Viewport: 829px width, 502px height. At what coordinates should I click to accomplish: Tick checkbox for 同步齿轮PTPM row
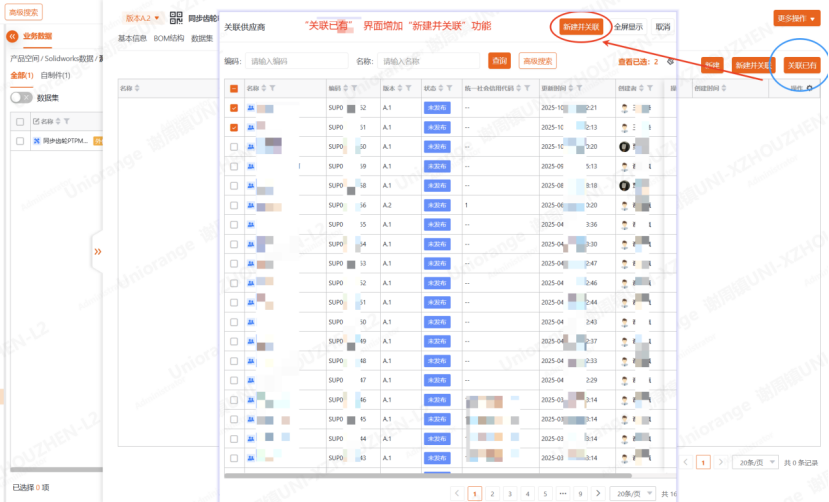pos(19,141)
